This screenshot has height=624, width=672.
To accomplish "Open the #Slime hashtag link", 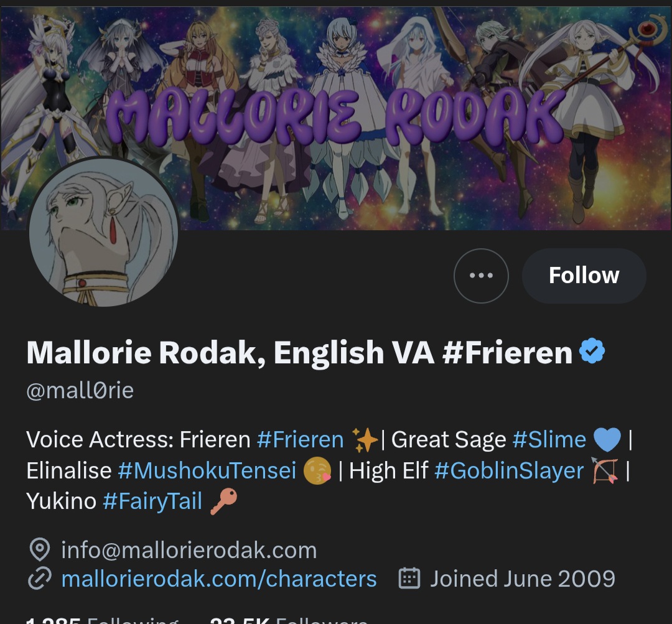I will pos(549,440).
